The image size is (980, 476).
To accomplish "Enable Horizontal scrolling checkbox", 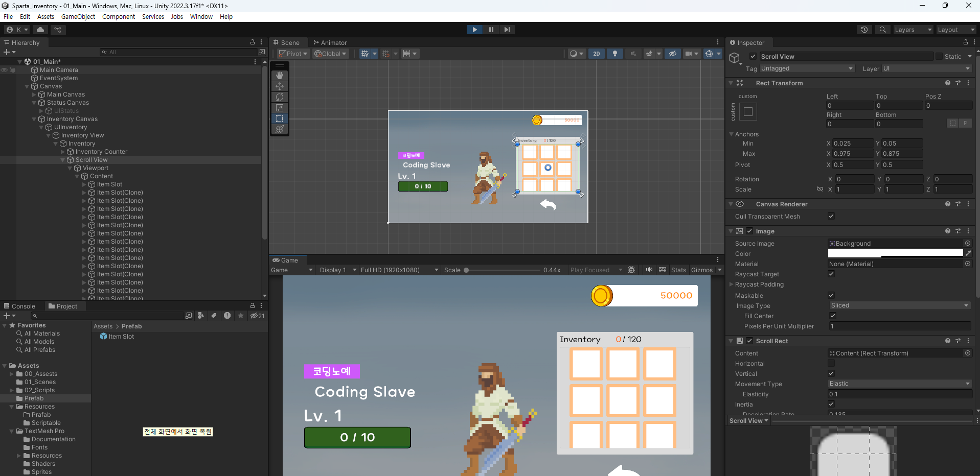I will (831, 363).
